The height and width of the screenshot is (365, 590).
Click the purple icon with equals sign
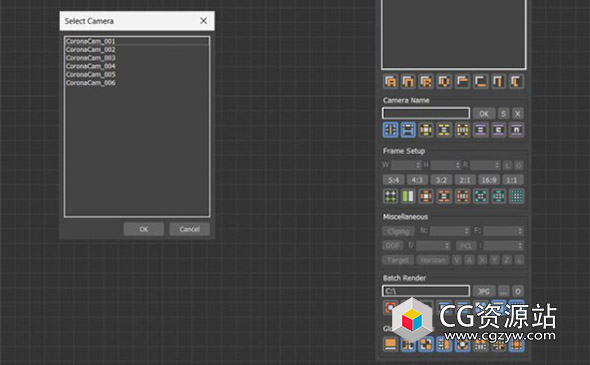click(481, 130)
